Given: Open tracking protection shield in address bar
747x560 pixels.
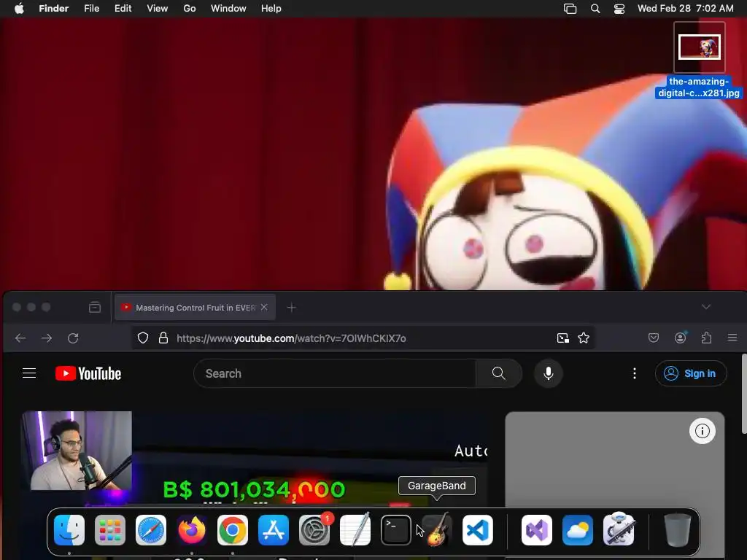Looking at the screenshot, I should 143,338.
